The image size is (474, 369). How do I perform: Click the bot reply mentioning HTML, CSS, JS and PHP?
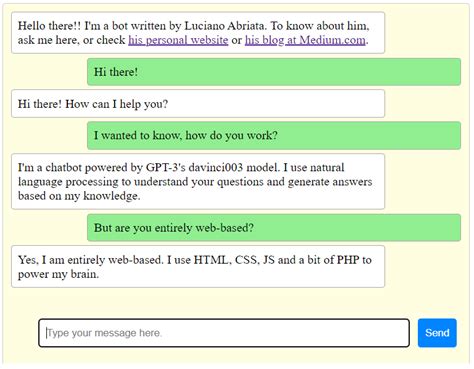(x=198, y=267)
